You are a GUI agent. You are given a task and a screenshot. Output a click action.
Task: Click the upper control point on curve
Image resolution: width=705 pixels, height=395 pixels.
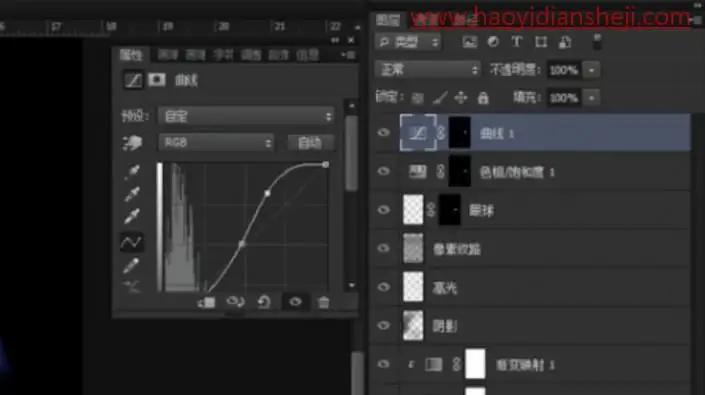268,193
